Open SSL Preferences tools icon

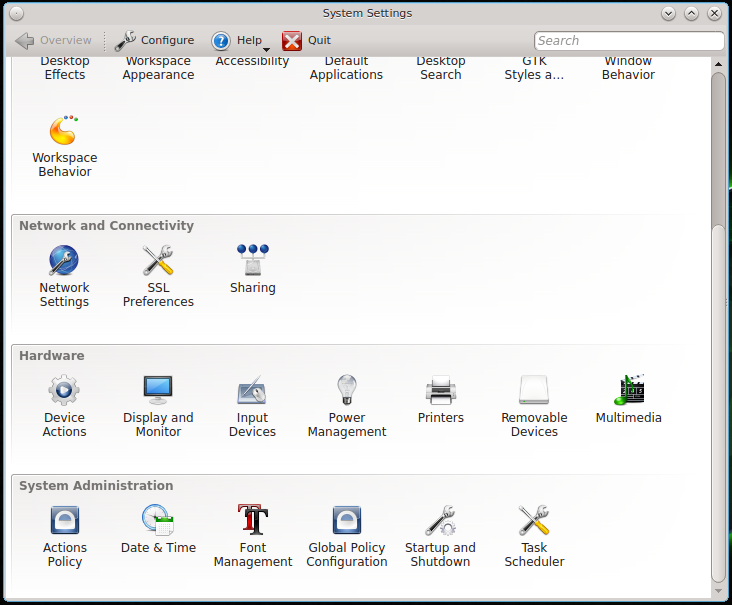point(158,260)
